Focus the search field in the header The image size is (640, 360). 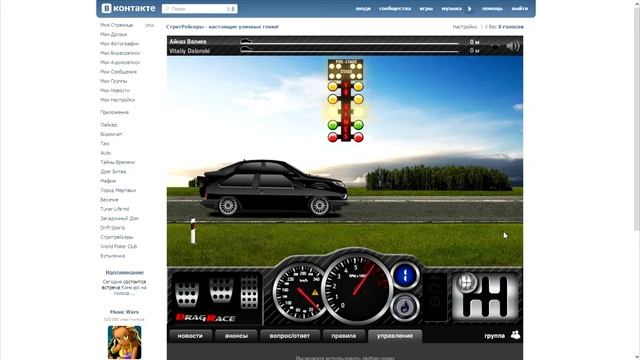(x=199, y=9)
